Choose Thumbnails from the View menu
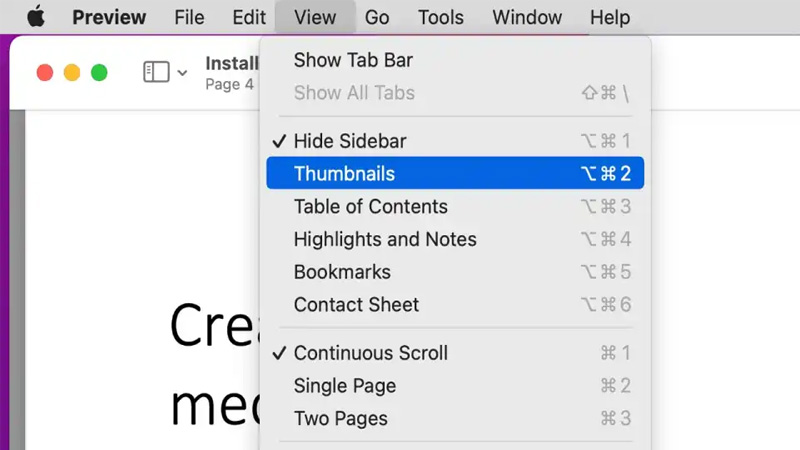The width and height of the screenshot is (800, 450). click(344, 174)
